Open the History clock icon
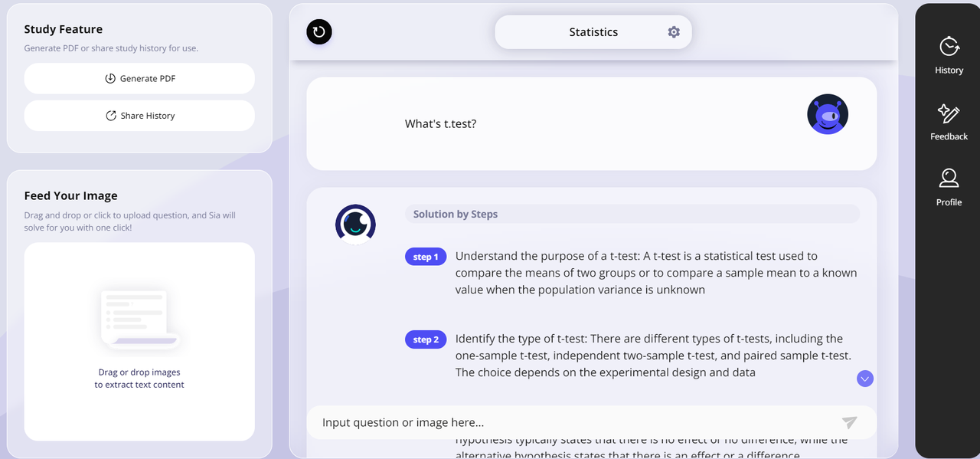This screenshot has width=980, height=459. point(949,47)
